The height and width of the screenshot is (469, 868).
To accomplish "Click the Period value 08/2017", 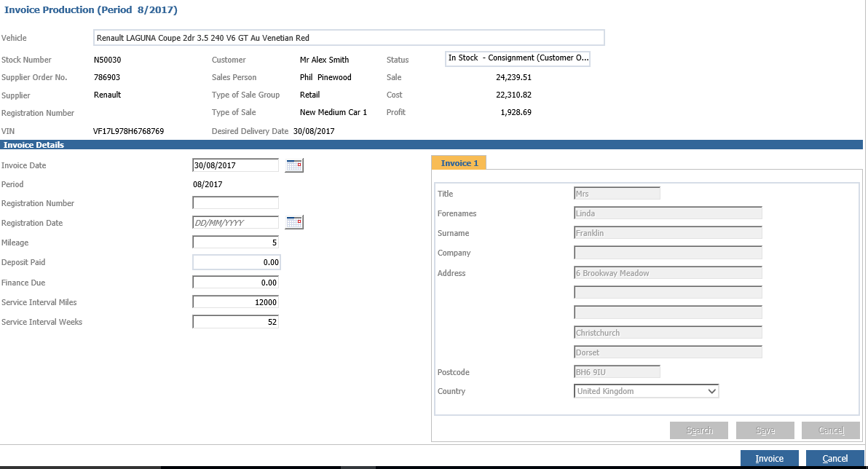I will click(x=208, y=184).
